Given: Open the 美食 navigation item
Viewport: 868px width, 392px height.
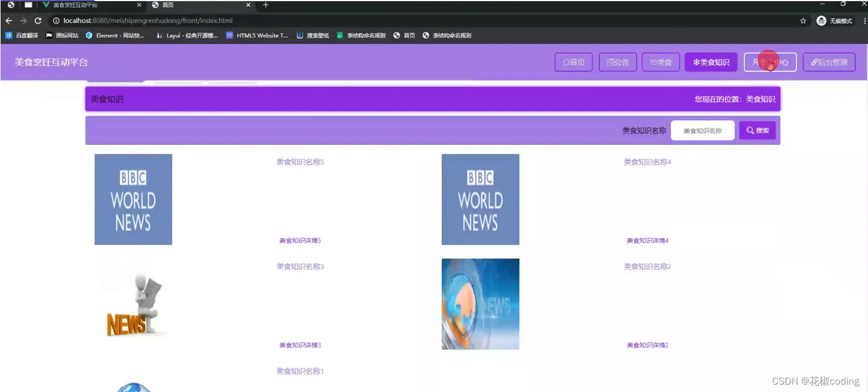Looking at the screenshot, I should click(661, 62).
